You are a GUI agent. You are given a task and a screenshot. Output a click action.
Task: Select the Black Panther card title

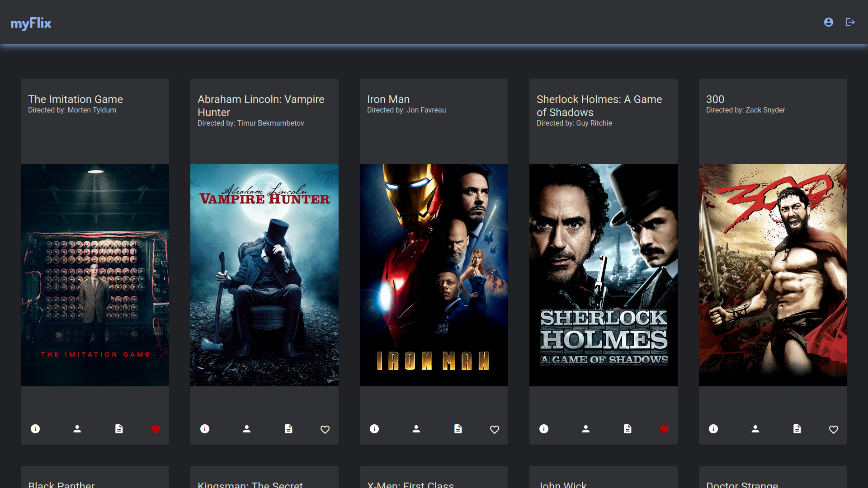[x=61, y=484]
